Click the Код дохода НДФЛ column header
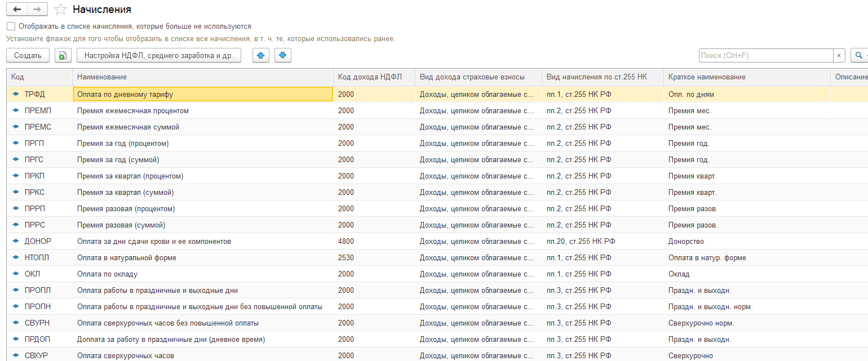Image resolution: width=868 pixels, height=361 pixels. (x=374, y=77)
